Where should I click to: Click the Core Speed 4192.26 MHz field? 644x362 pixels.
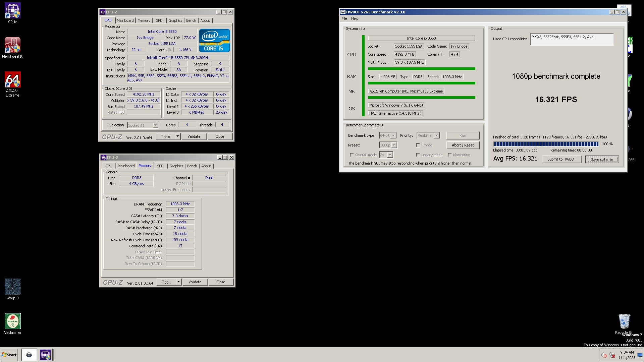pyautogui.click(x=144, y=95)
